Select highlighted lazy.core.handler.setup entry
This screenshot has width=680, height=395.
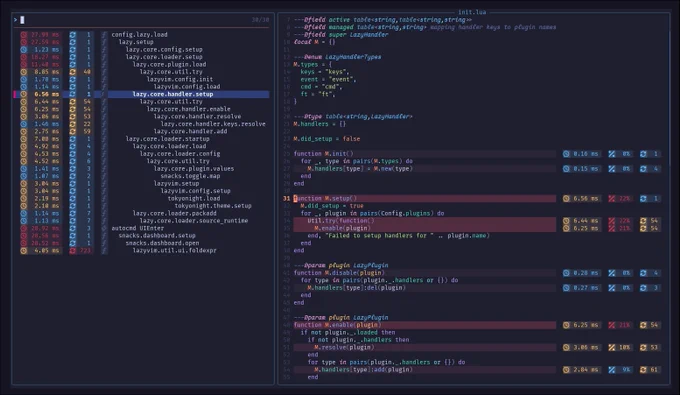click(x=173, y=94)
